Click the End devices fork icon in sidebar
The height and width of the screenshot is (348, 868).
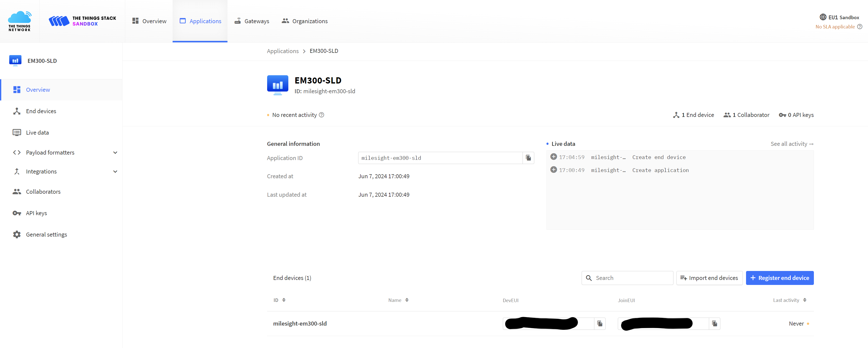click(x=17, y=111)
